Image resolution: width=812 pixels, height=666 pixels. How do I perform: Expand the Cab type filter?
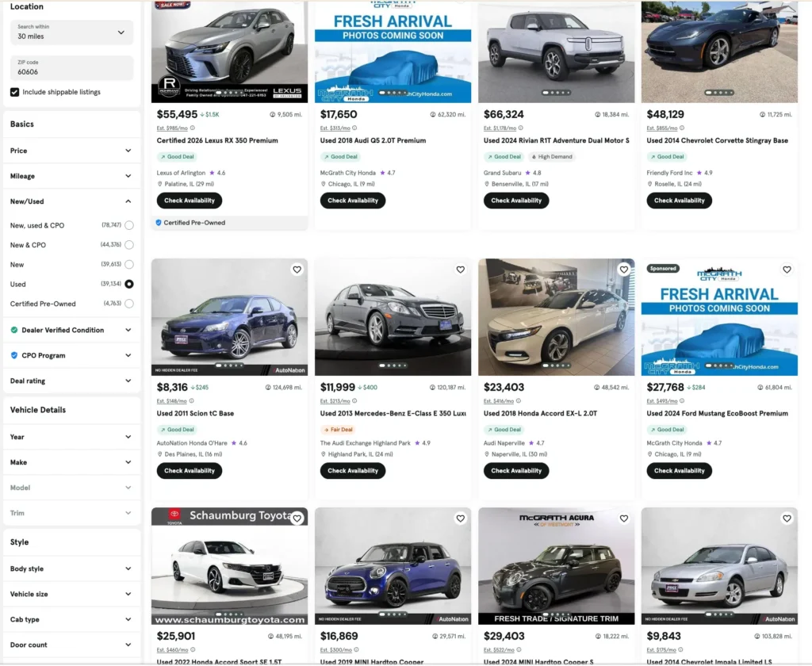pos(71,619)
